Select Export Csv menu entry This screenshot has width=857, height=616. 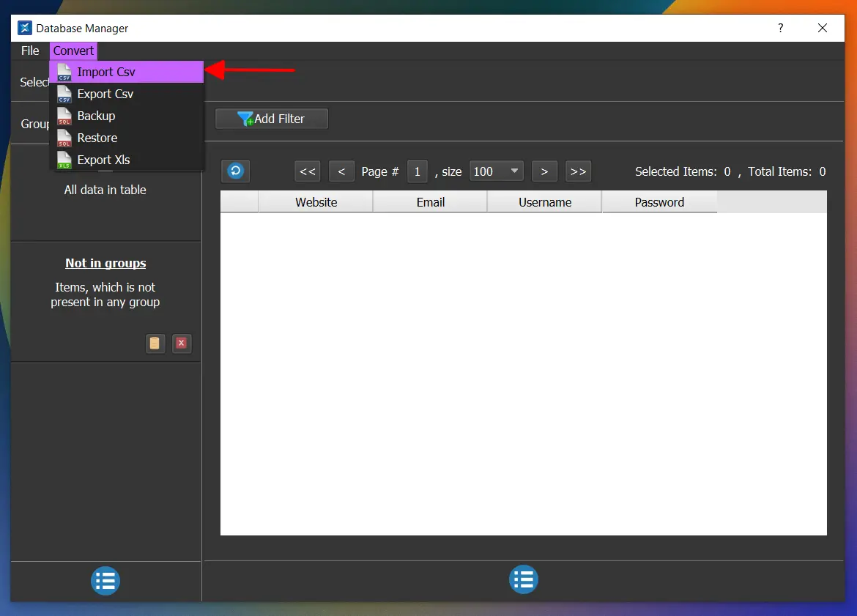tap(126, 94)
